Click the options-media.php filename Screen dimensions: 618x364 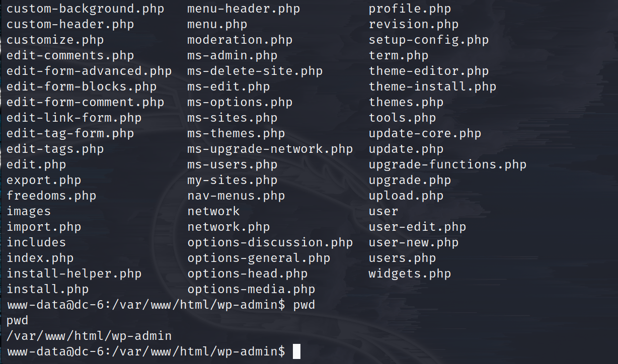[x=251, y=290]
